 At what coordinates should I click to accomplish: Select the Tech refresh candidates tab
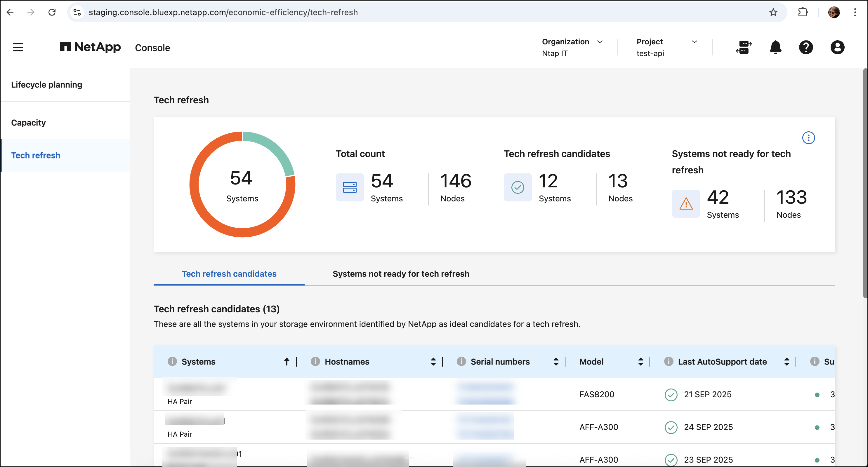pyautogui.click(x=229, y=274)
